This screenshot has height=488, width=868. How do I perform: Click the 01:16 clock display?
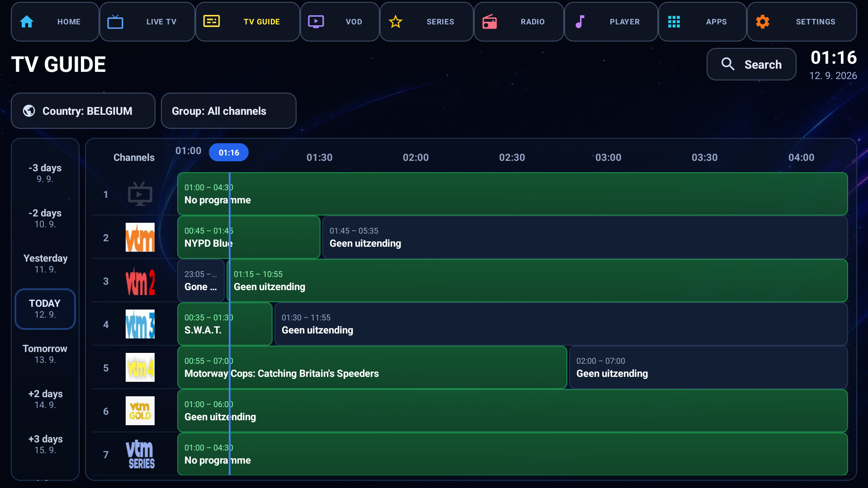click(834, 58)
